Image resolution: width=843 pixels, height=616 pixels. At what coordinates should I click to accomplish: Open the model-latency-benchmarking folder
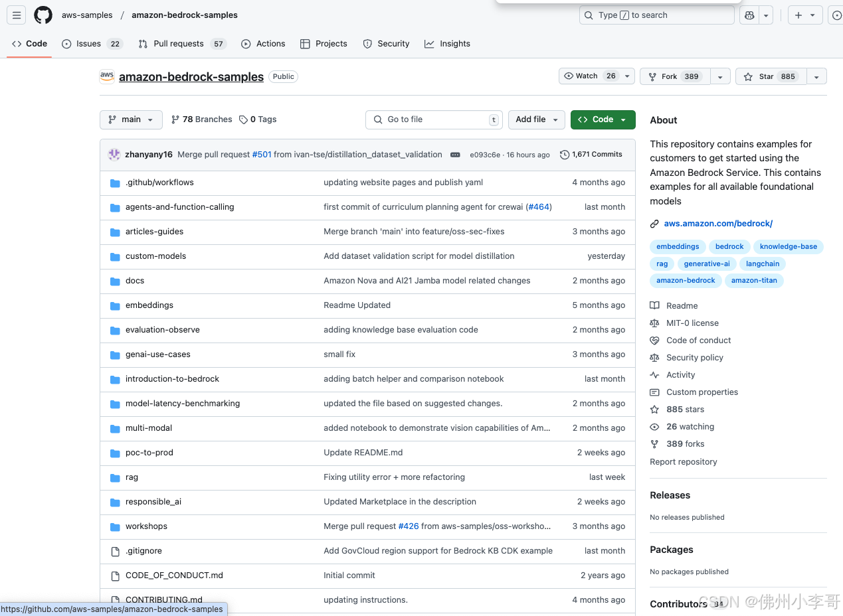coord(183,404)
